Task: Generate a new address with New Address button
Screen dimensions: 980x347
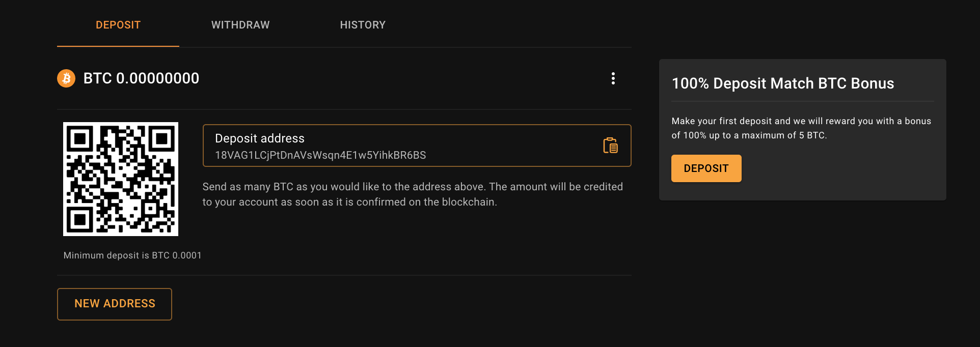Action: pyautogui.click(x=115, y=304)
